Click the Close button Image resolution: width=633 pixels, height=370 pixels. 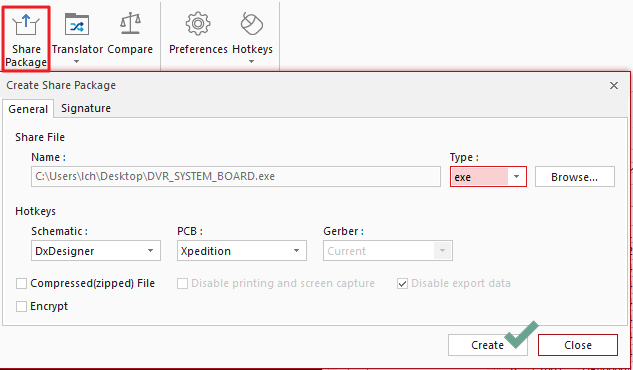578,345
